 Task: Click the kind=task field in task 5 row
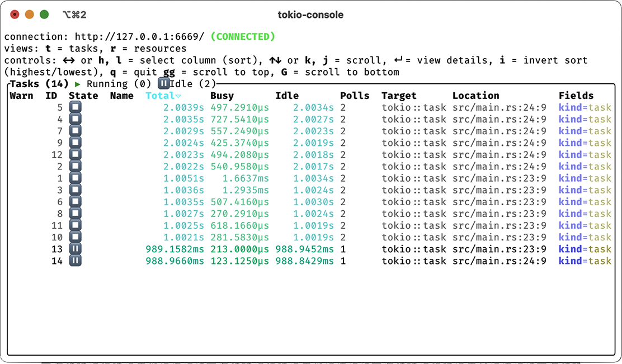click(585, 107)
